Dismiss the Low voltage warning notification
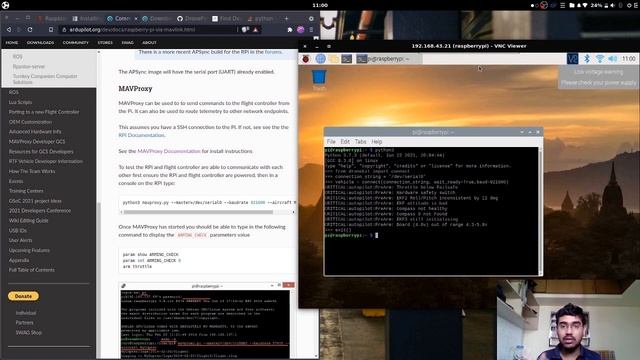Viewport: 640px width, 360px height. click(598, 77)
